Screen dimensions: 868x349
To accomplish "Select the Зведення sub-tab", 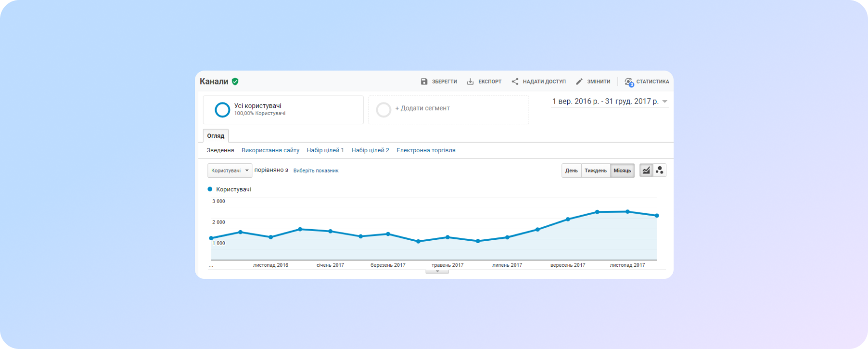I will point(220,150).
